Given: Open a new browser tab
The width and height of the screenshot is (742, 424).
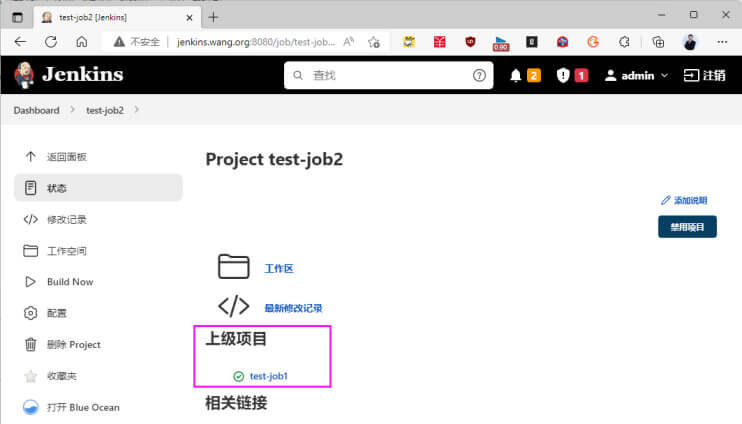Looking at the screenshot, I should 213,18.
